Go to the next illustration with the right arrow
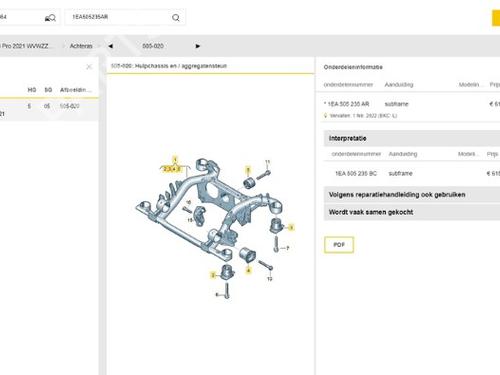 198,46
